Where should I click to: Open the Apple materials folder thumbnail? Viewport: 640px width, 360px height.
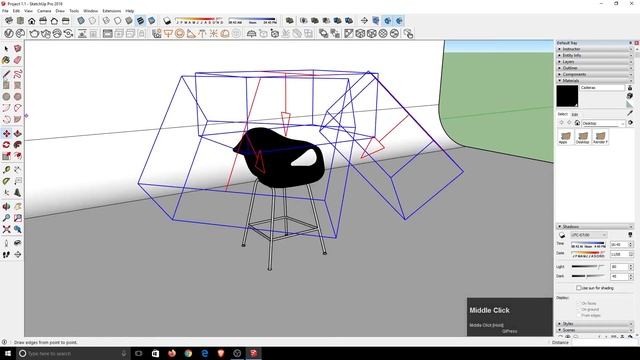coord(565,137)
